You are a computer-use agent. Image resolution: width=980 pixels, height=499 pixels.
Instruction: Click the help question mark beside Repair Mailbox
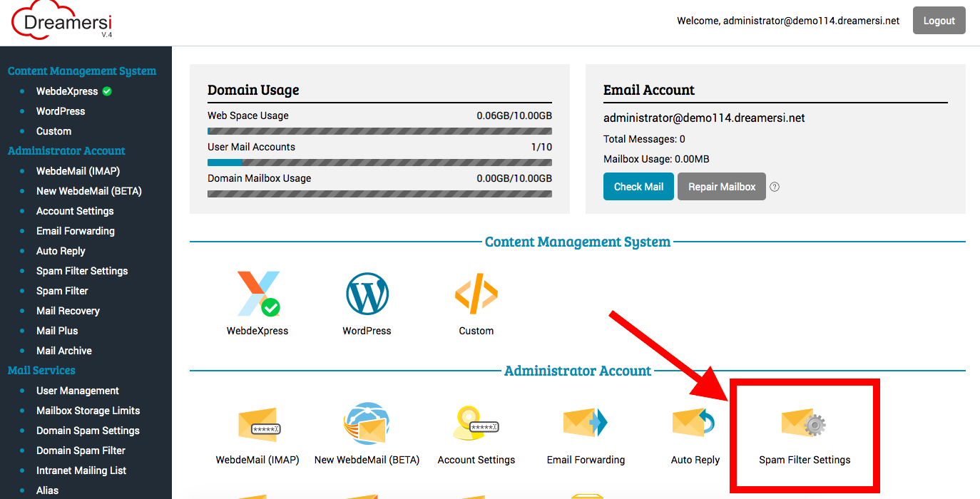[x=775, y=187]
